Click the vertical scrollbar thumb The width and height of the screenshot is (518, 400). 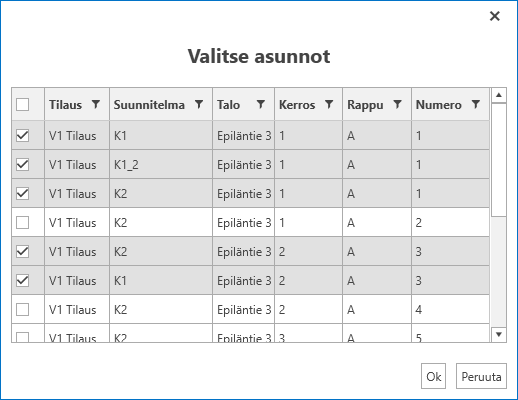(x=499, y=160)
